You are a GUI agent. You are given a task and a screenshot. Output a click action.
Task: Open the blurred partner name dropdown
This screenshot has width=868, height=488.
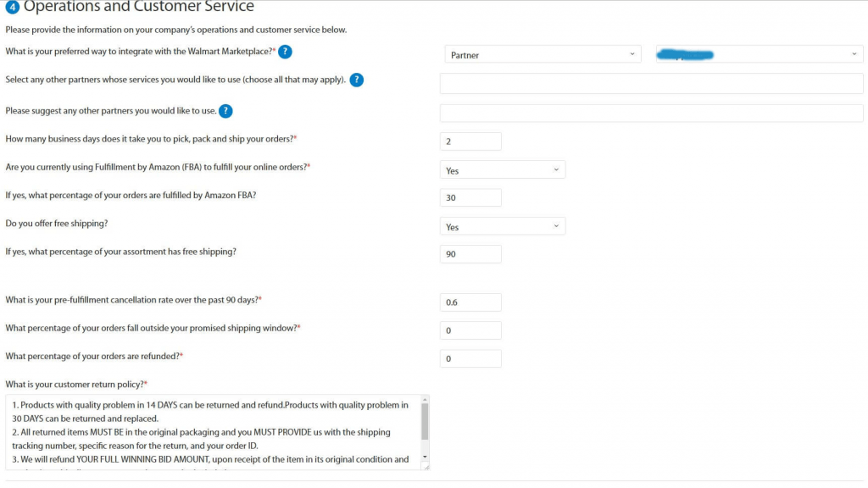pos(759,54)
